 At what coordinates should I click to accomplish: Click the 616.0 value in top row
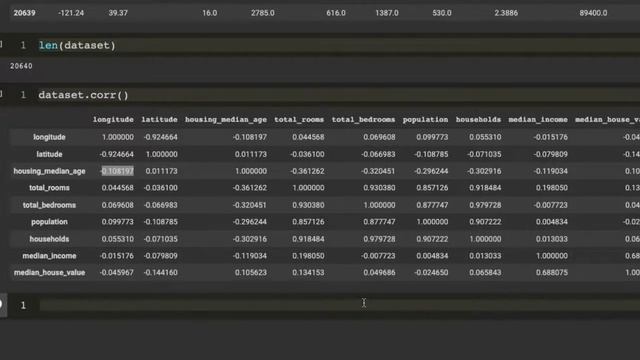click(336, 13)
